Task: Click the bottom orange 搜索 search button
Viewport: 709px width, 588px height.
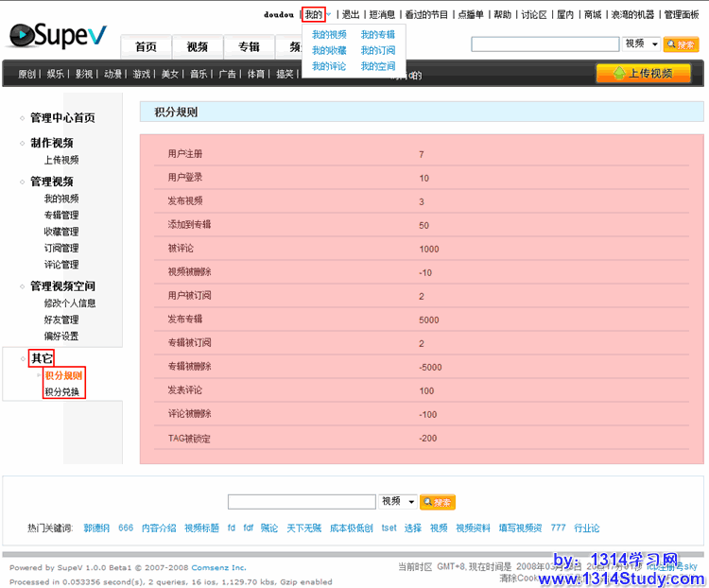Action: coord(437,502)
